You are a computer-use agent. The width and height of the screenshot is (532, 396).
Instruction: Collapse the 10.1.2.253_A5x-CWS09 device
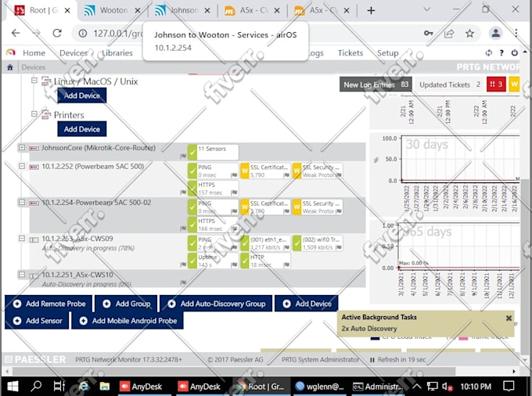pos(22,238)
